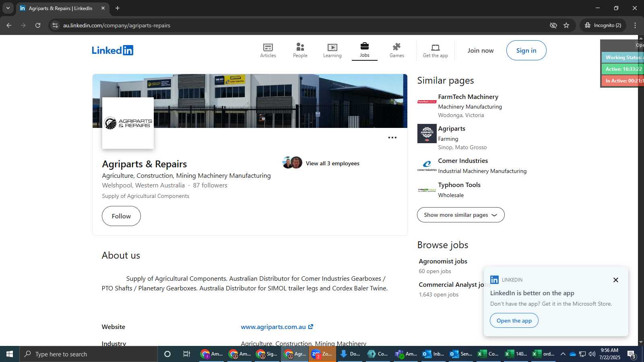644x362 pixels.
Task: Expand Show more similar pages
Action: click(461, 215)
